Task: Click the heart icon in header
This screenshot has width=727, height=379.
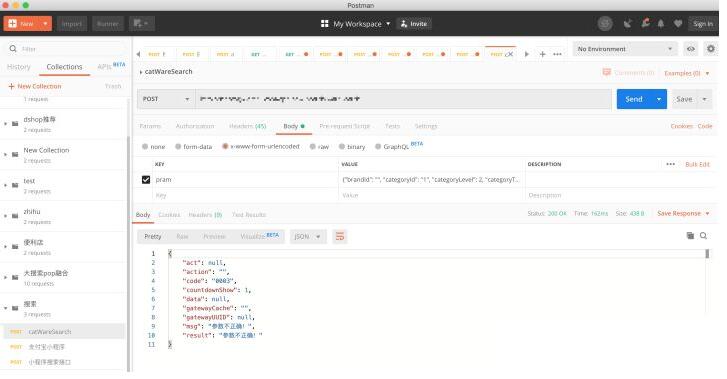Action: (678, 24)
